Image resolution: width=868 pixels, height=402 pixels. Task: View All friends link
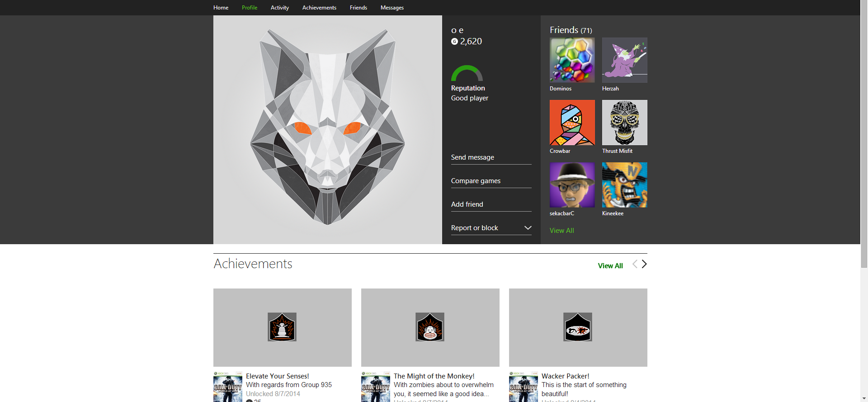coord(562,231)
